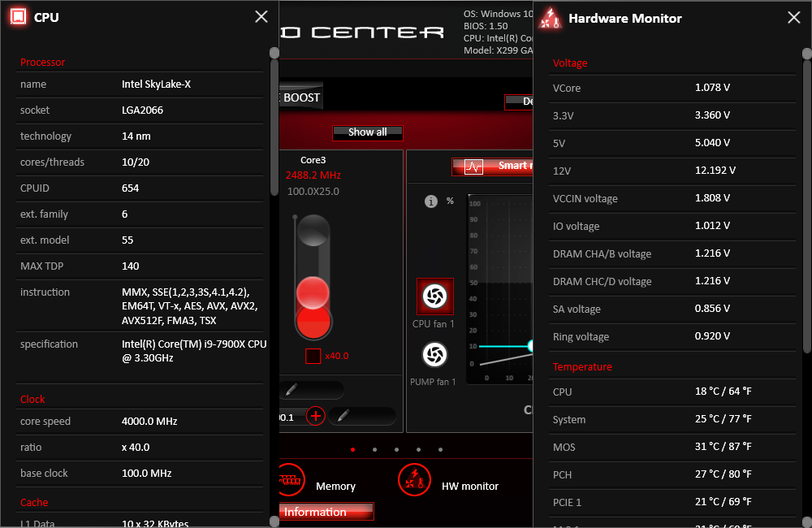
Task: Select the CPUID value 654
Action: (x=131, y=188)
